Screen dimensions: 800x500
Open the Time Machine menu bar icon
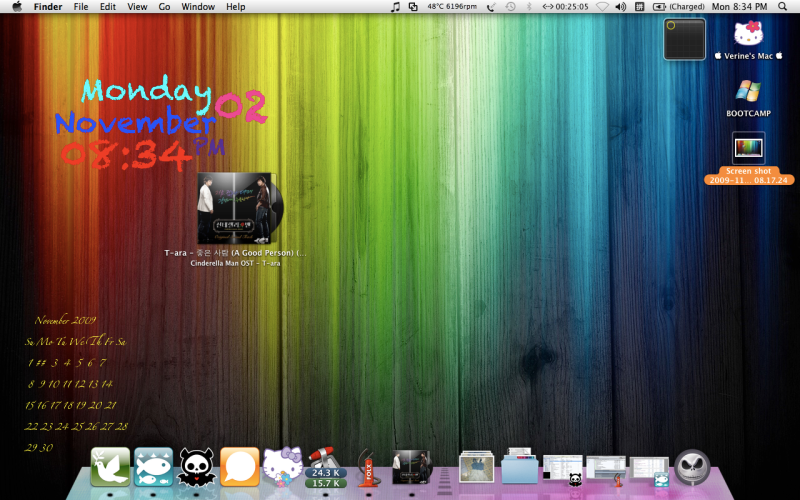510,7
